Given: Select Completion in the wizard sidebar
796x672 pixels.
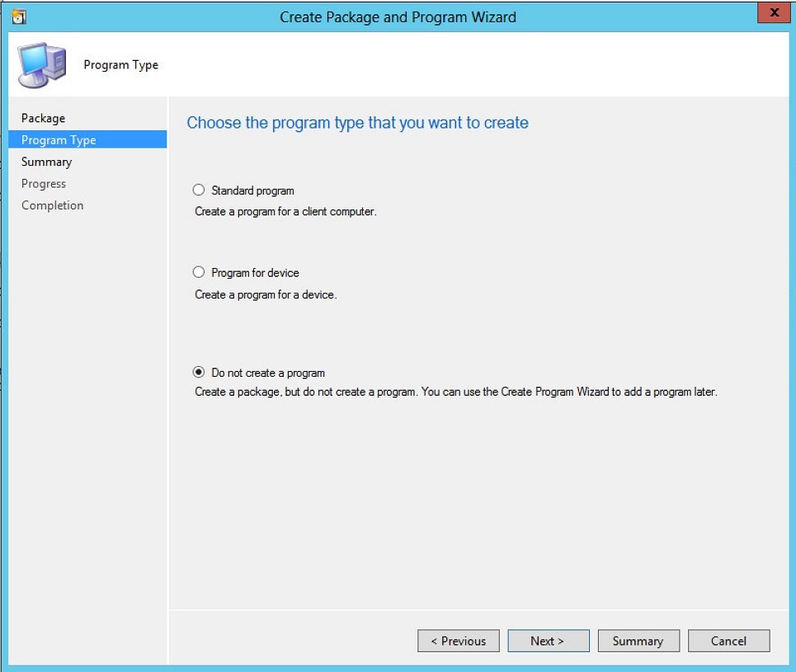Looking at the screenshot, I should click(52, 204).
